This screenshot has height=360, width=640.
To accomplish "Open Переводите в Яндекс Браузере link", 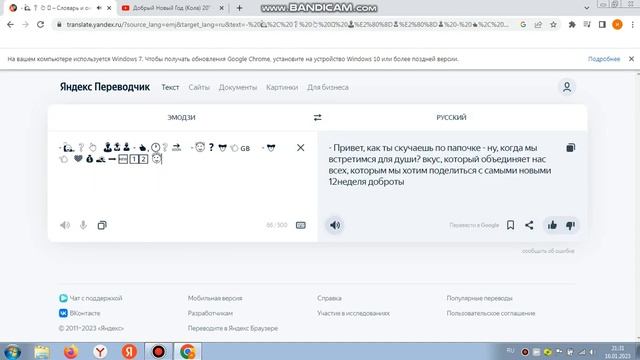I will pos(233,328).
